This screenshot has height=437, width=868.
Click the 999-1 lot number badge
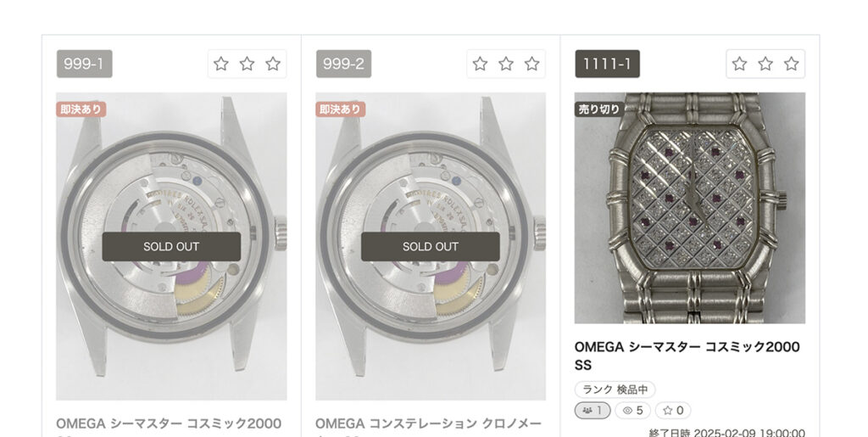(84, 64)
